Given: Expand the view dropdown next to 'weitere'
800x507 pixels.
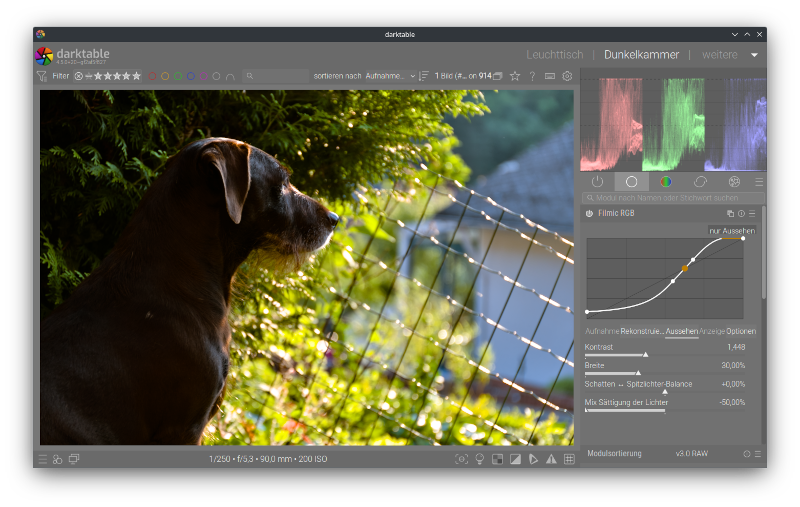Looking at the screenshot, I should pos(754,55).
